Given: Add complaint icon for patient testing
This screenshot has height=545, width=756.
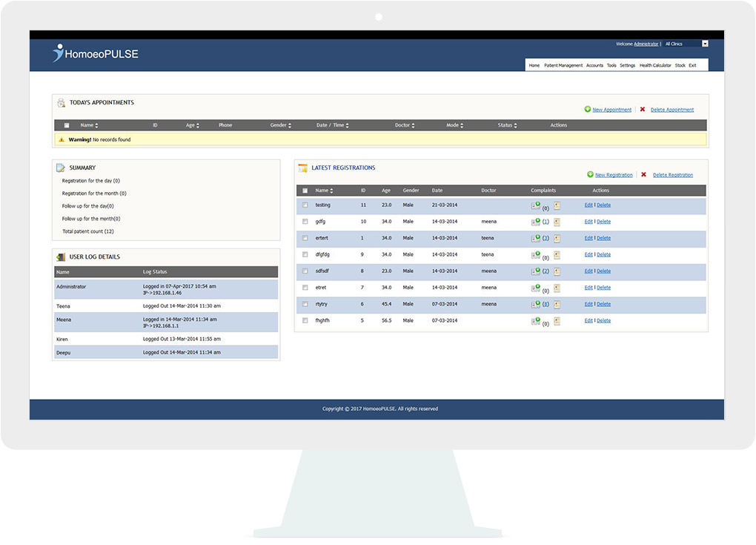Looking at the screenshot, I should click(536, 205).
